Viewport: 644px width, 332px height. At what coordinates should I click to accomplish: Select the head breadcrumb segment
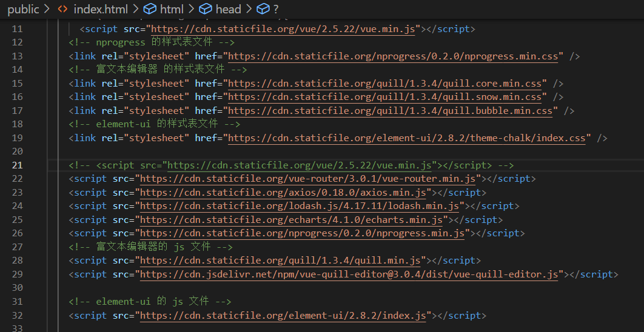[x=229, y=9]
